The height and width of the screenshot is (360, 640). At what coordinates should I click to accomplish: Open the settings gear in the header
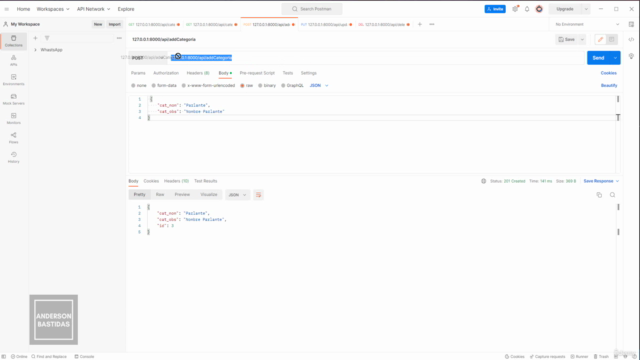click(x=515, y=9)
